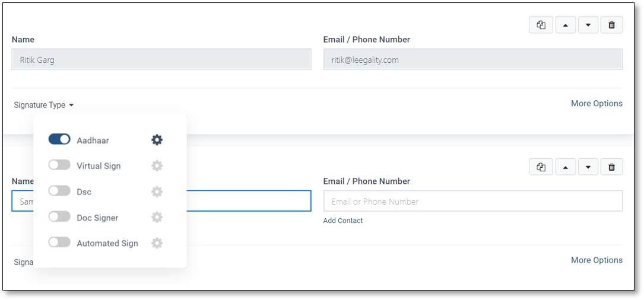Image resolution: width=644 pixels, height=300 pixels.
Task: Click the Add Contact link
Action: 343,221
